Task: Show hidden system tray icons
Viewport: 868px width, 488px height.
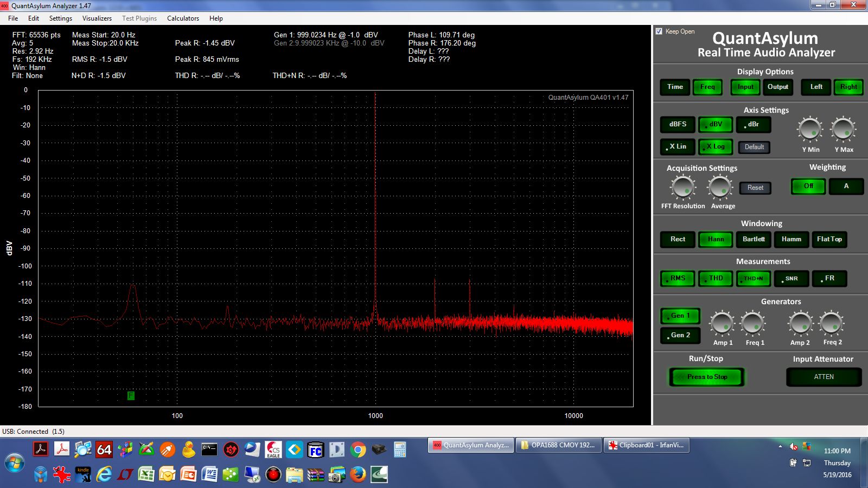Action: pos(780,447)
